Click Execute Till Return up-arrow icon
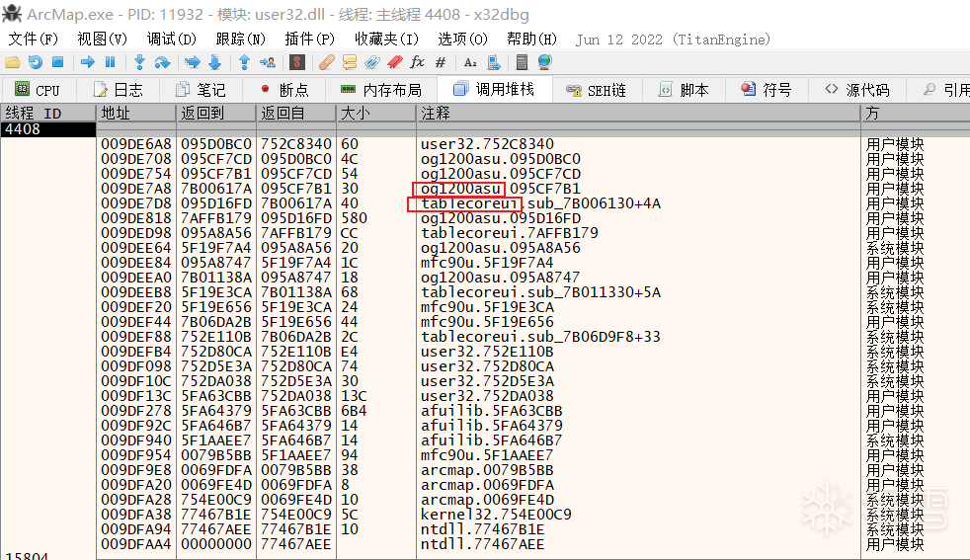 point(244,62)
